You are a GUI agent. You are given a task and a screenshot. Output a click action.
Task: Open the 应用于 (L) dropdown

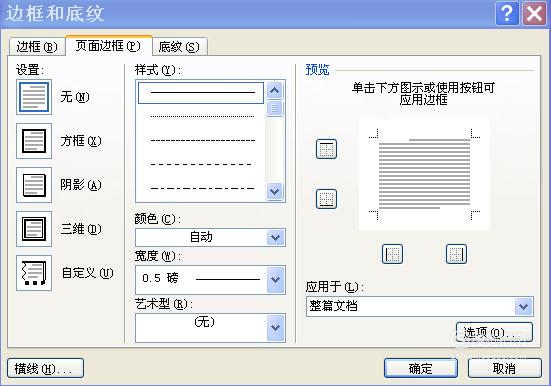click(524, 307)
